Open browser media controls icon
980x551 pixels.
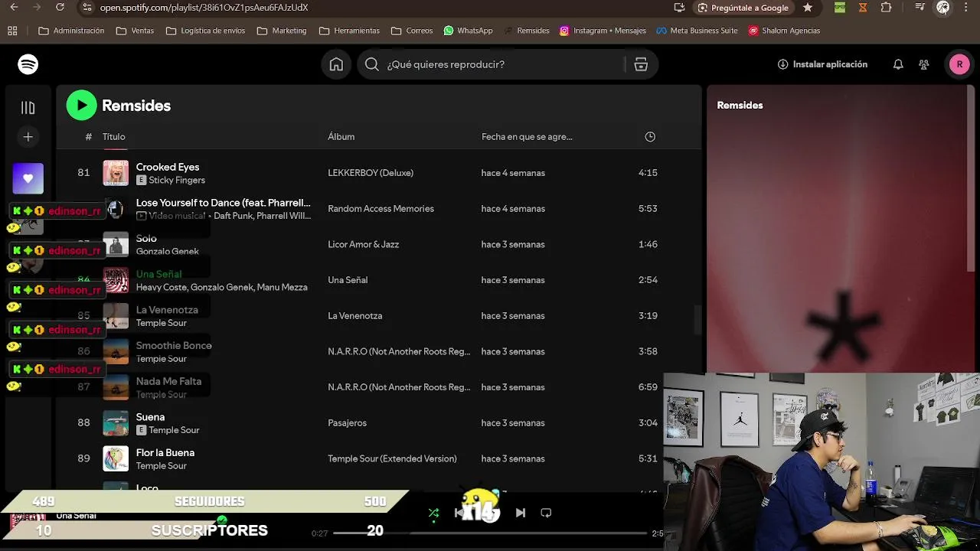click(920, 8)
